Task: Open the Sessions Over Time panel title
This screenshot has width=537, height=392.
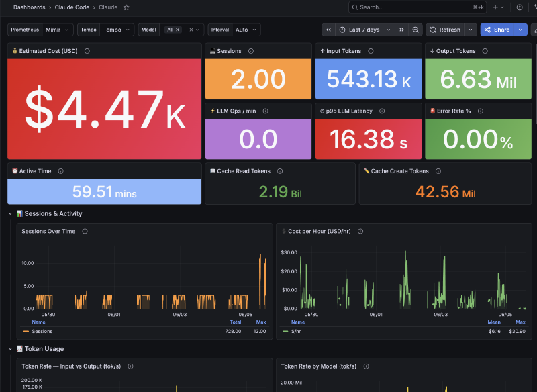Action: (48, 231)
